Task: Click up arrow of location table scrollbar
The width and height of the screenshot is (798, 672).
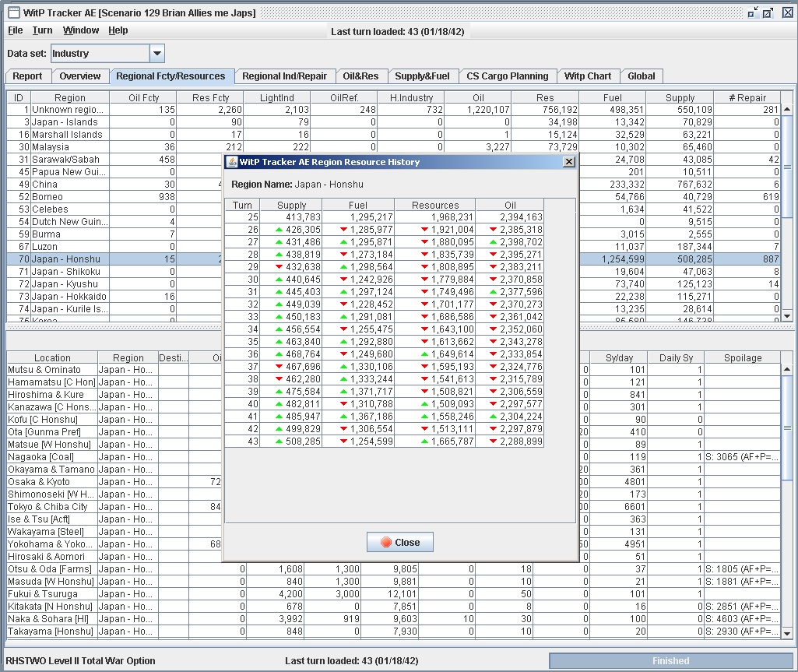Action: 787,369
